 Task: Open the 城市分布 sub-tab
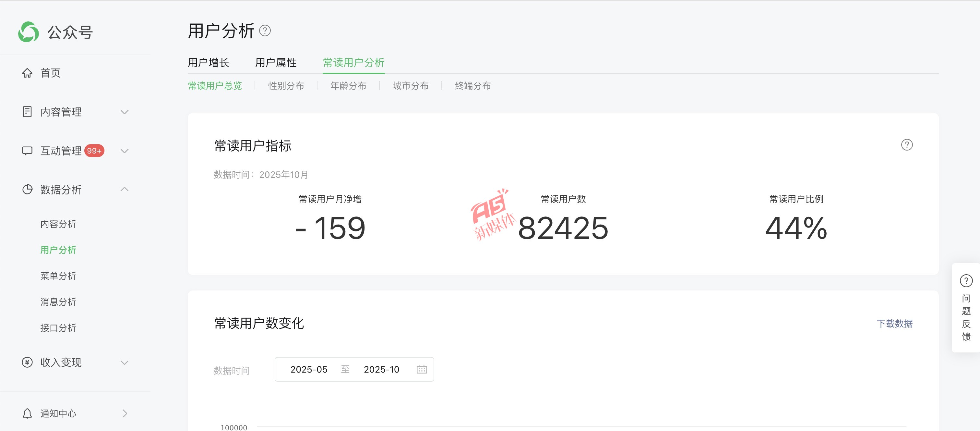tap(411, 86)
